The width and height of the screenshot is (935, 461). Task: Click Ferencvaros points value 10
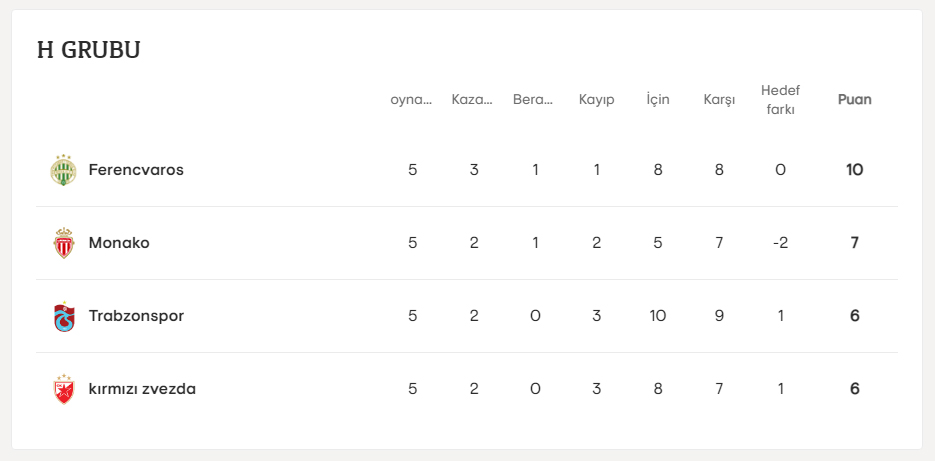854,170
